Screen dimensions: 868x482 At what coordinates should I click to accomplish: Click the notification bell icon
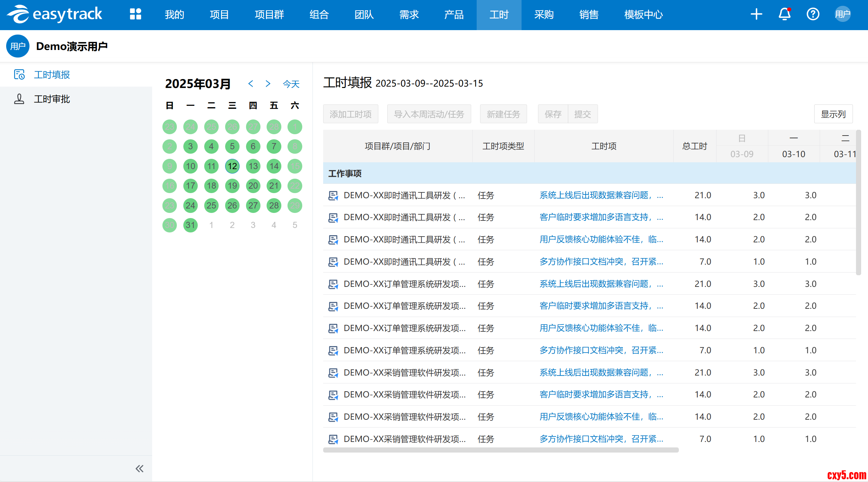[x=784, y=14]
